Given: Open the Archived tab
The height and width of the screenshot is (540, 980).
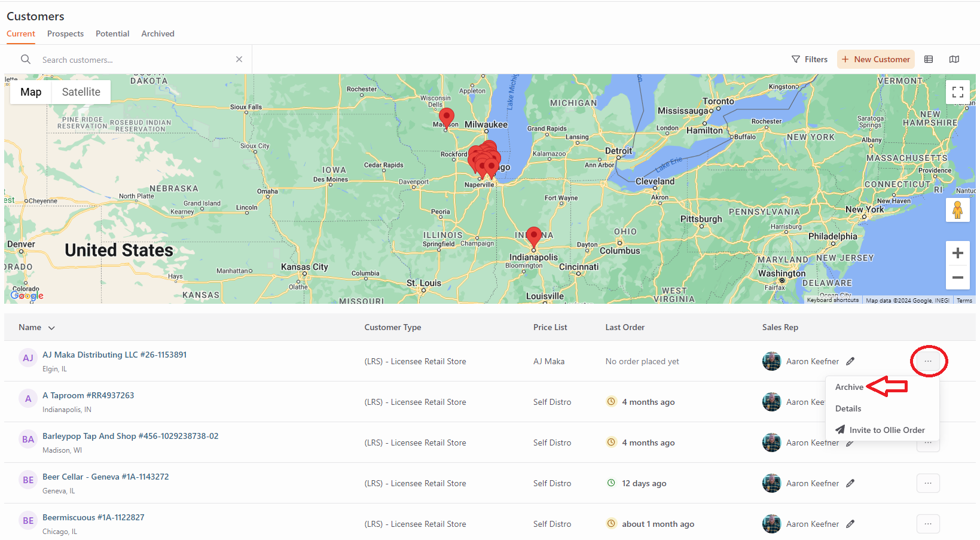Looking at the screenshot, I should [x=158, y=33].
